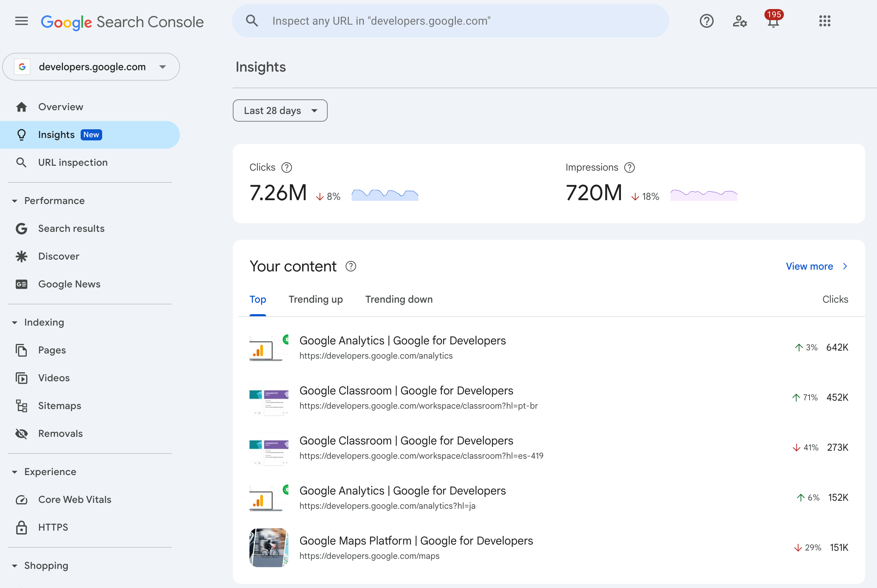877x588 pixels.
Task: Open Core Web Vitals report
Action: click(90, 499)
